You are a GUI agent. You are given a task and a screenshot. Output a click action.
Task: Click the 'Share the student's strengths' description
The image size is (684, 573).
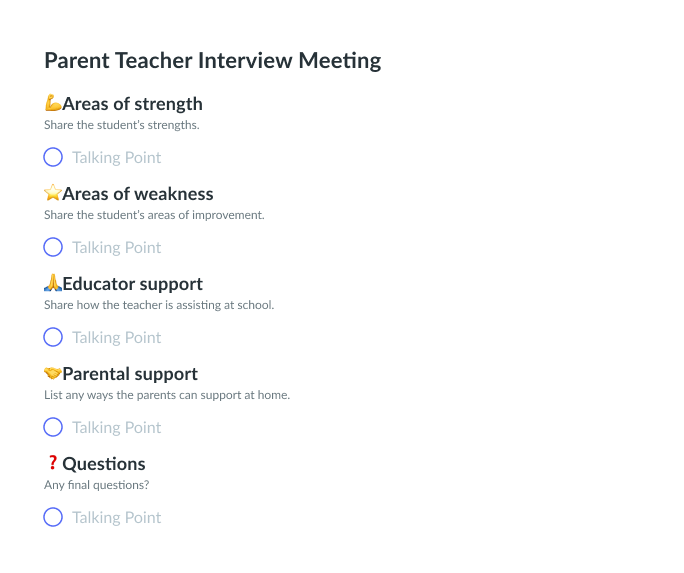122,126
